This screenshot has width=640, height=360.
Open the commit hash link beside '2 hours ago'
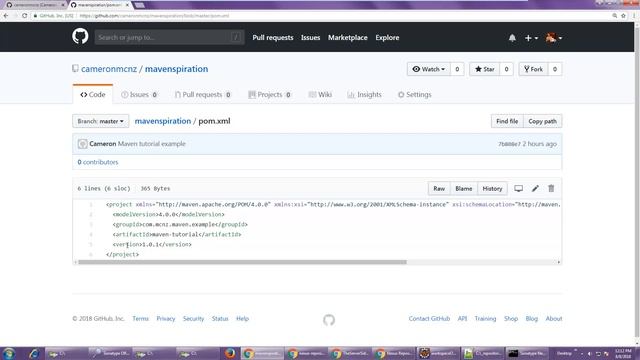(509, 144)
